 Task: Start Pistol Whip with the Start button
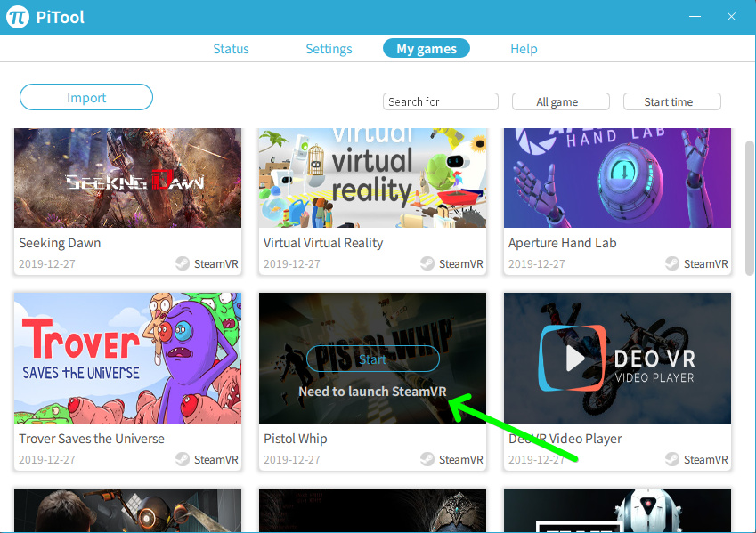click(x=373, y=359)
